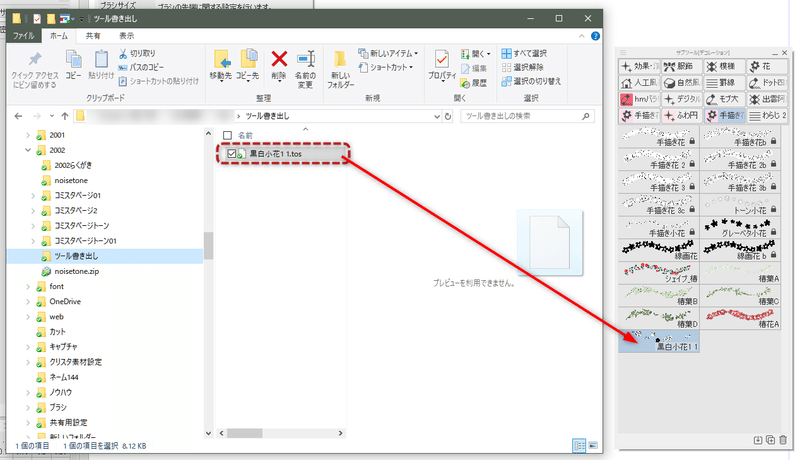Open the ショートカット dropdown

tap(386, 67)
